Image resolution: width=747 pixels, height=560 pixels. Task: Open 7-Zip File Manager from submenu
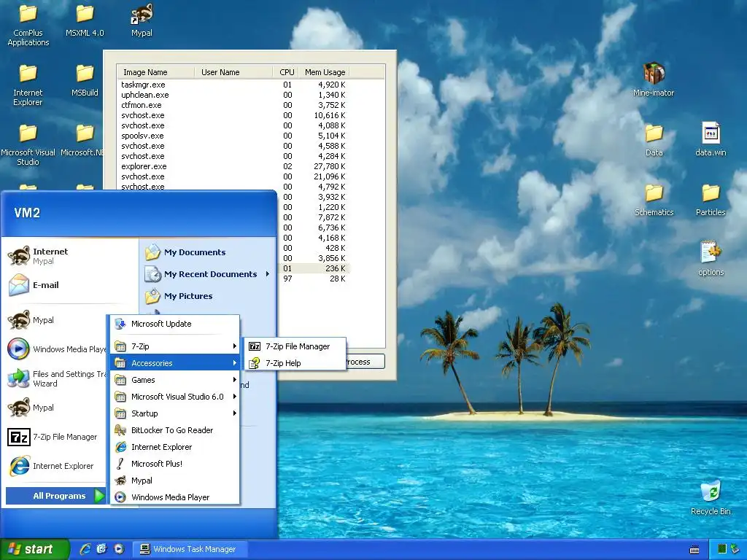coord(295,346)
